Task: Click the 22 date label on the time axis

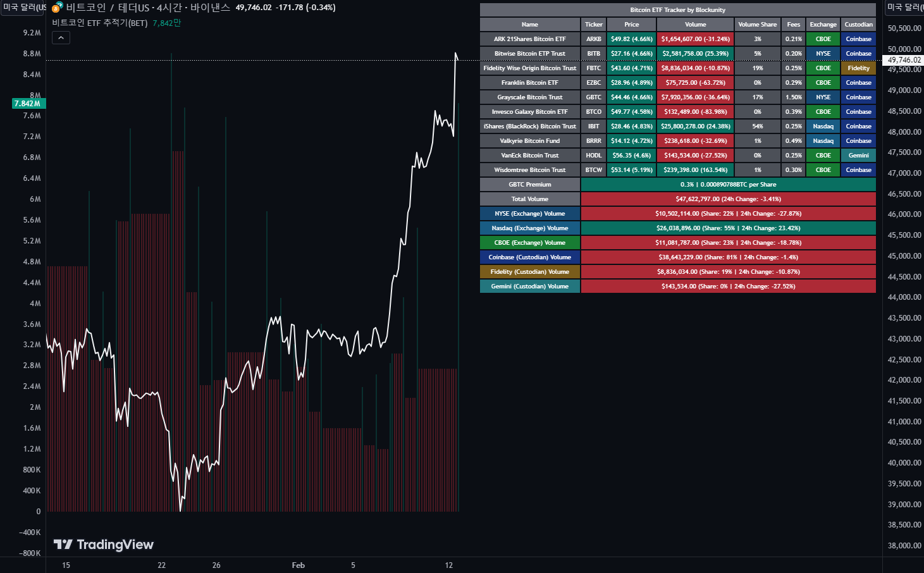Action: (x=162, y=565)
